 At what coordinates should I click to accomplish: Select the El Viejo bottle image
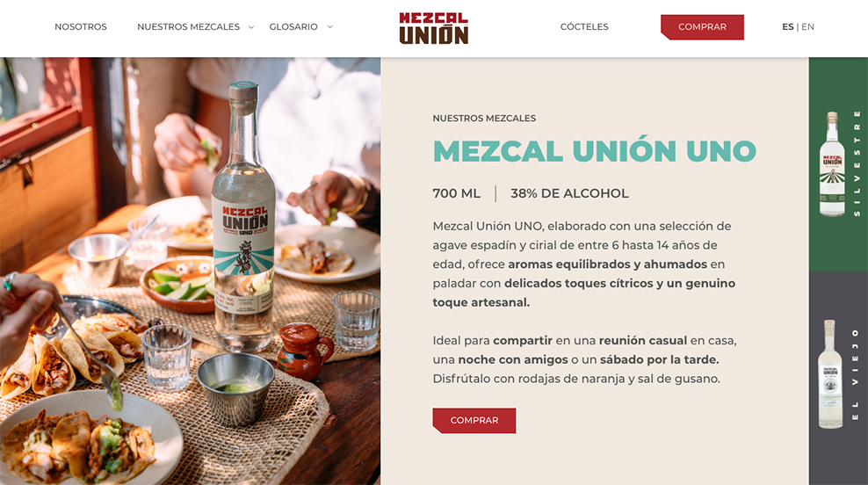point(830,373)
